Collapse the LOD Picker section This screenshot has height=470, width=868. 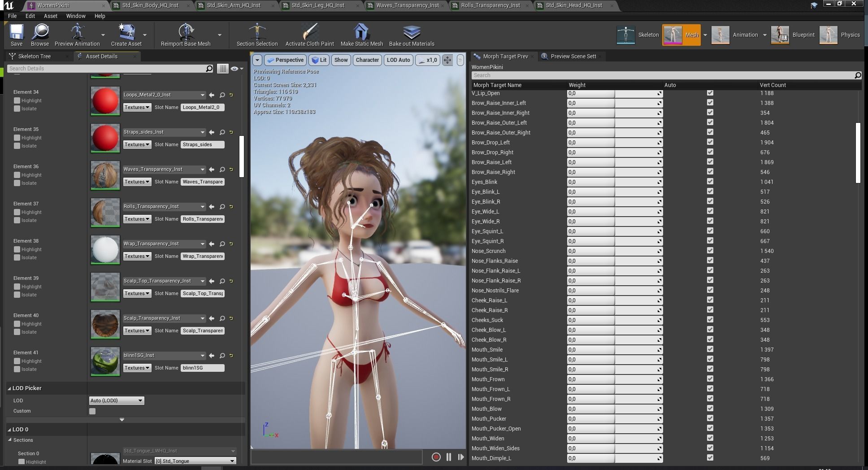[x=9, y=388]
